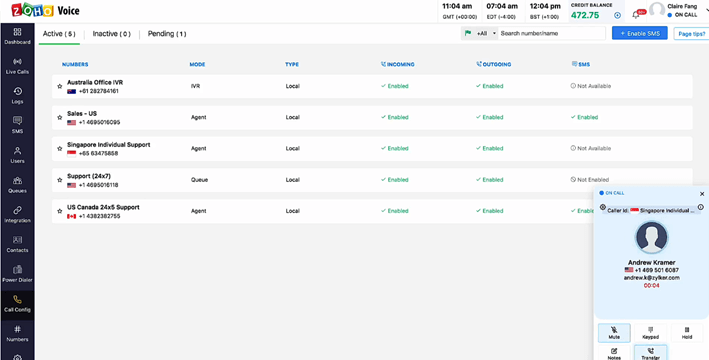Click the Enable SMS button
The width and height of the screenshot is (709, 360).
coord(639,33)
